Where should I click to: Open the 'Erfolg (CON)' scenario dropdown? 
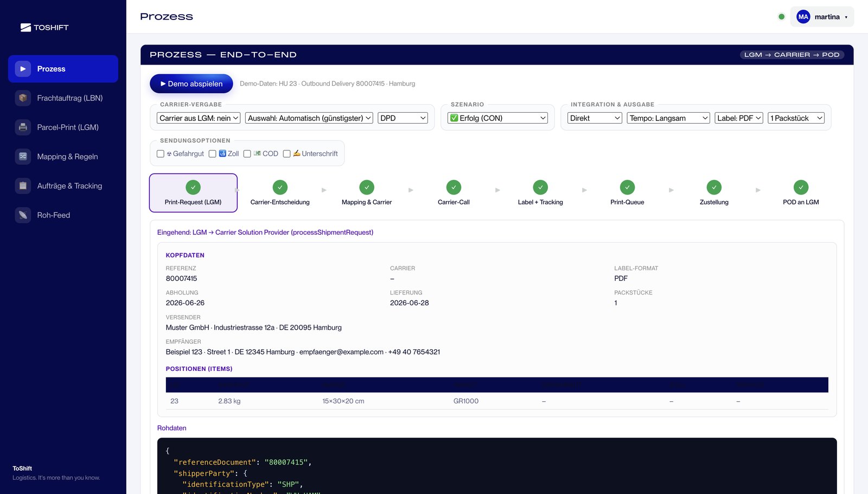[x=497, y=118]
